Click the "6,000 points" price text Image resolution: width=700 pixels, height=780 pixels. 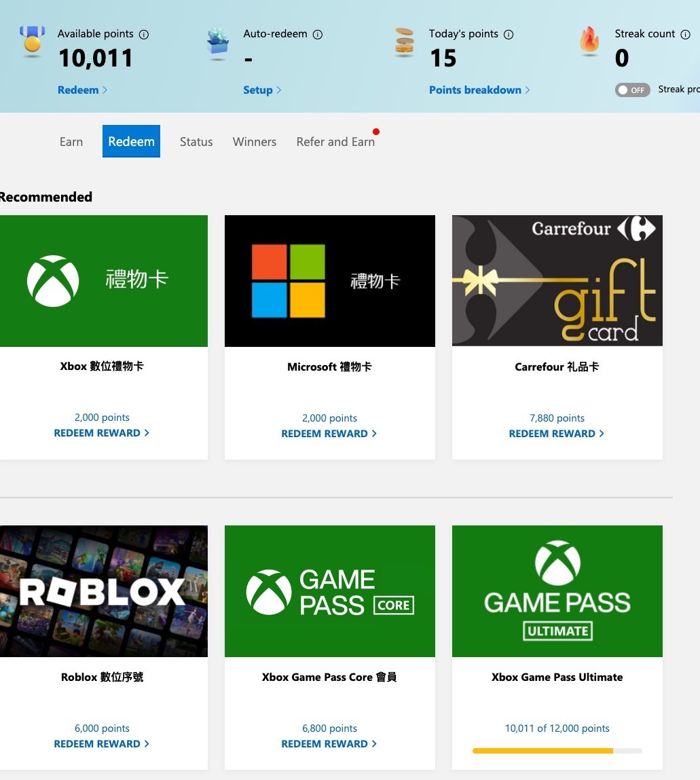coord(102,728)
